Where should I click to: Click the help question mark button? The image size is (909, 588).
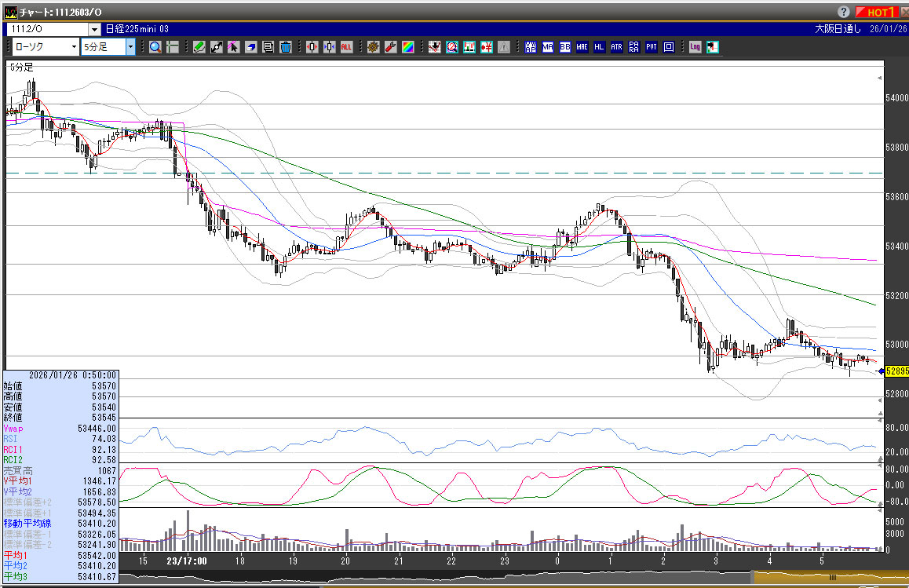click(844, 12)
